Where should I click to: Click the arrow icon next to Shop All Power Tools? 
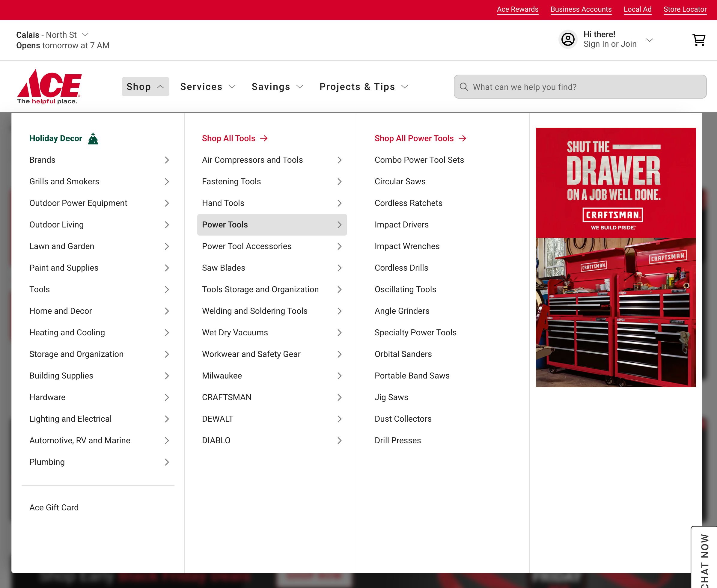tap(462, 138)
